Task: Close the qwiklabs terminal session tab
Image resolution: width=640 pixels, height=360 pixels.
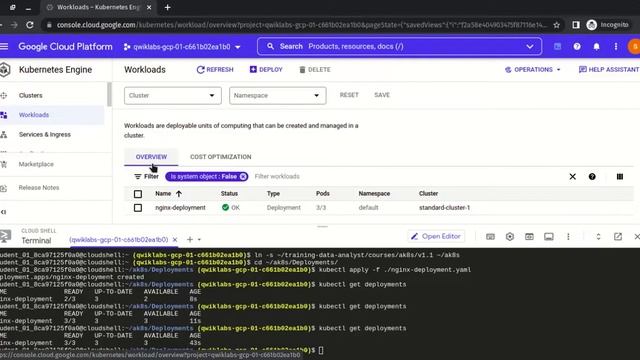Action: 175,240
